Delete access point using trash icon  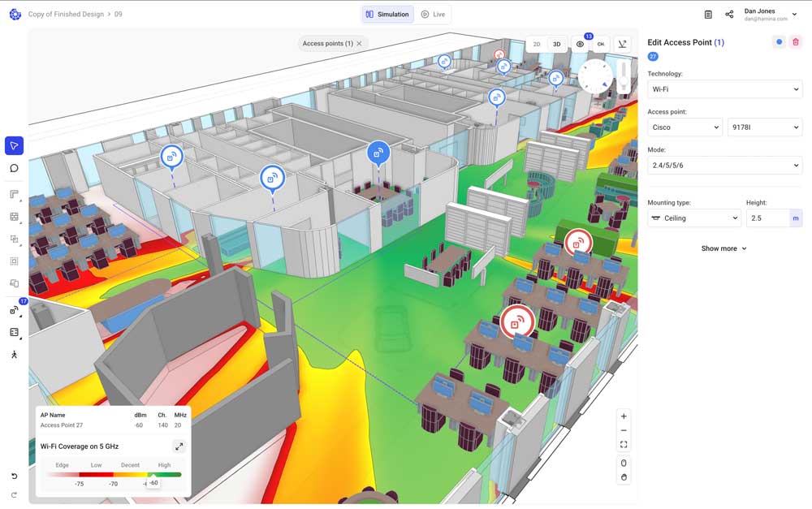[x=795, y=42]
